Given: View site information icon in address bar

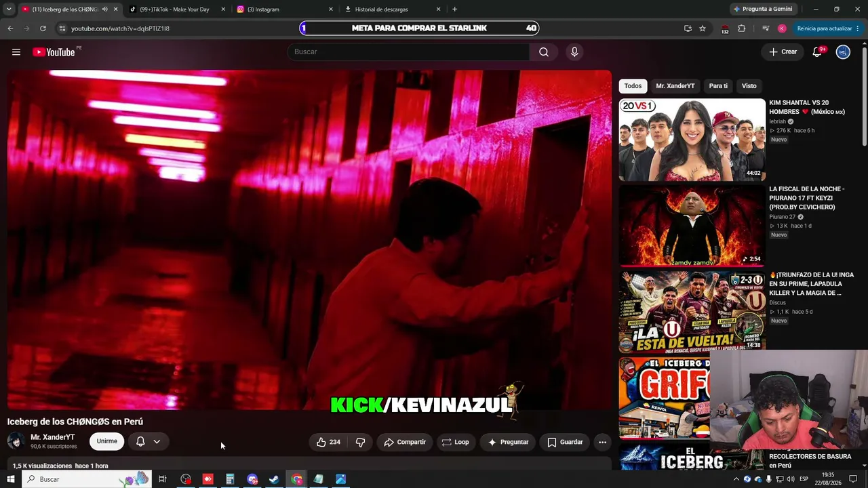Looking at the screenshot, I should pos(62,28).
